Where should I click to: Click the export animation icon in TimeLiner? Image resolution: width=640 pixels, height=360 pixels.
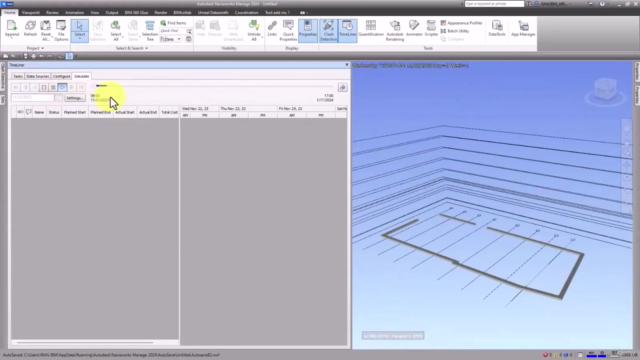[342, 87]
